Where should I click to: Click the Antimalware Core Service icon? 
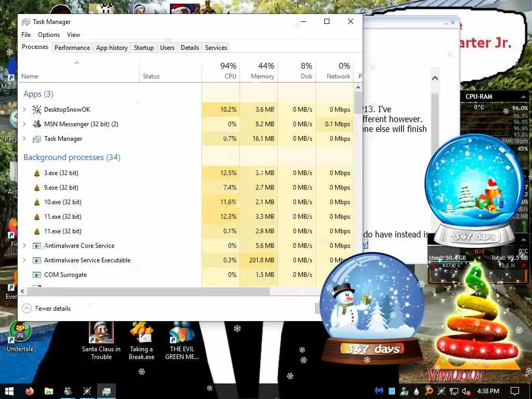(x=37, y=246)
